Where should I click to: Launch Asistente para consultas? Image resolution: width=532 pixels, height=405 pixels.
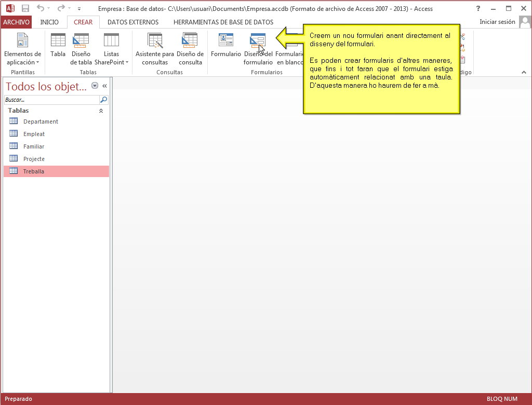coord(155,49)
